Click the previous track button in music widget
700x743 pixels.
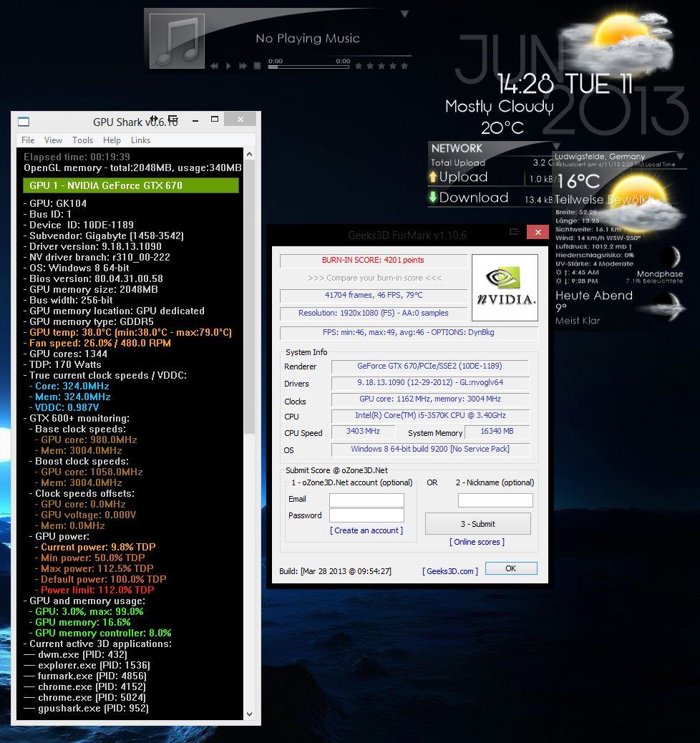pos(215,66)
